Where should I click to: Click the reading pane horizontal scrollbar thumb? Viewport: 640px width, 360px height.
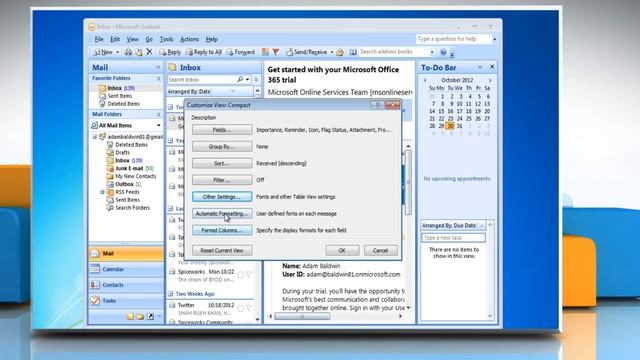click(x=302, y=316)
